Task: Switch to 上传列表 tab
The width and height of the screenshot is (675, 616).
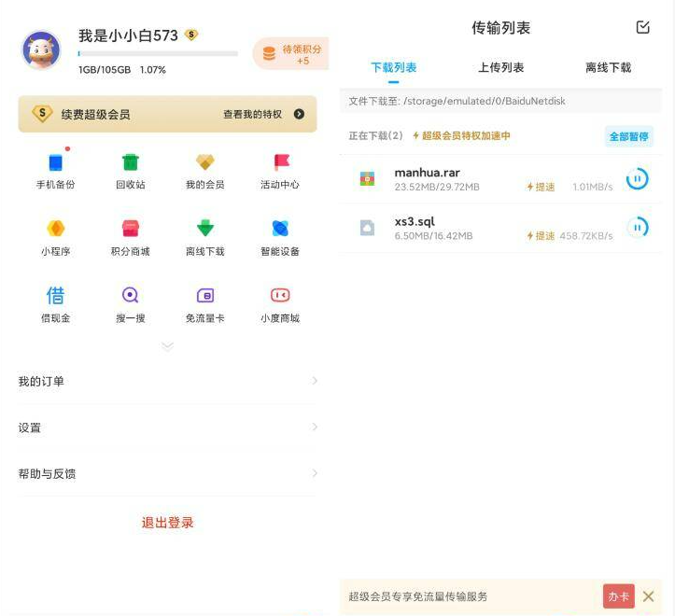Action: (x=500, y=67)
